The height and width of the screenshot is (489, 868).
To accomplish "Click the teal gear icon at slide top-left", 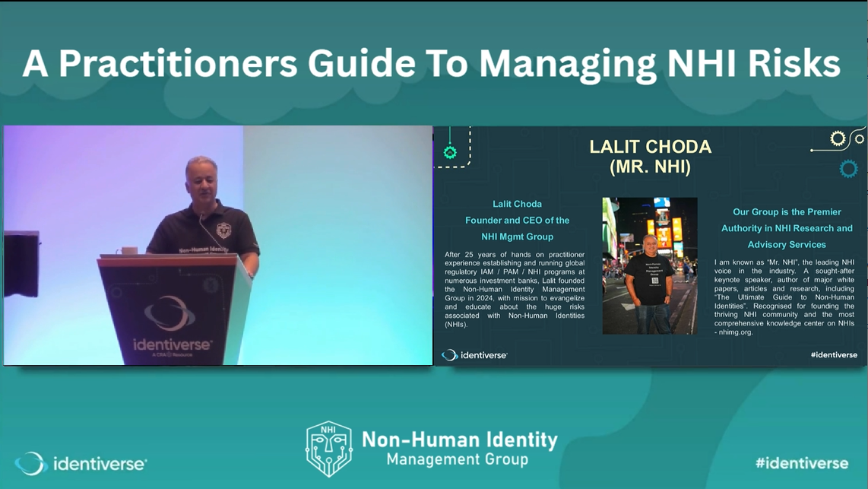I will pyautogui.click(x=450, y=152).
